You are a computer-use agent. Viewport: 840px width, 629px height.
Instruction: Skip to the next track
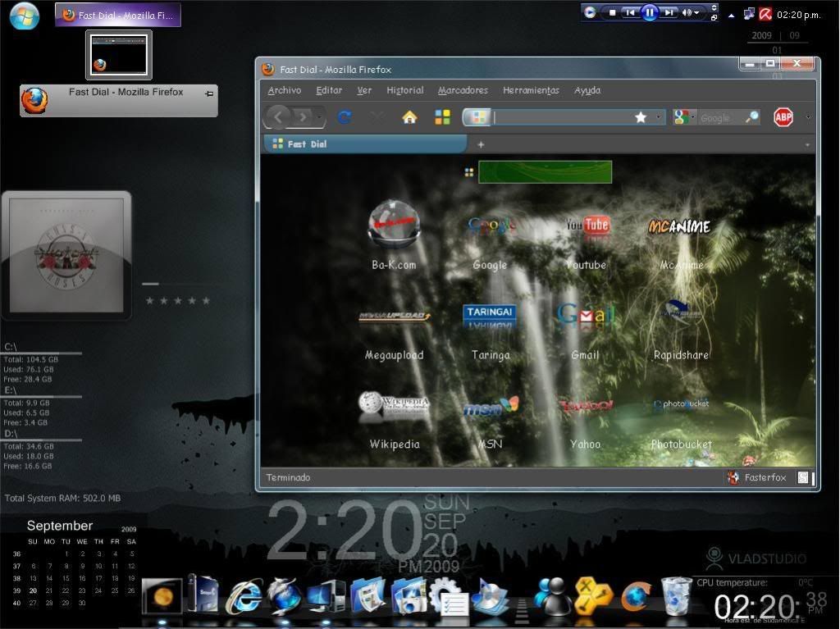click(x=669, y=12)
